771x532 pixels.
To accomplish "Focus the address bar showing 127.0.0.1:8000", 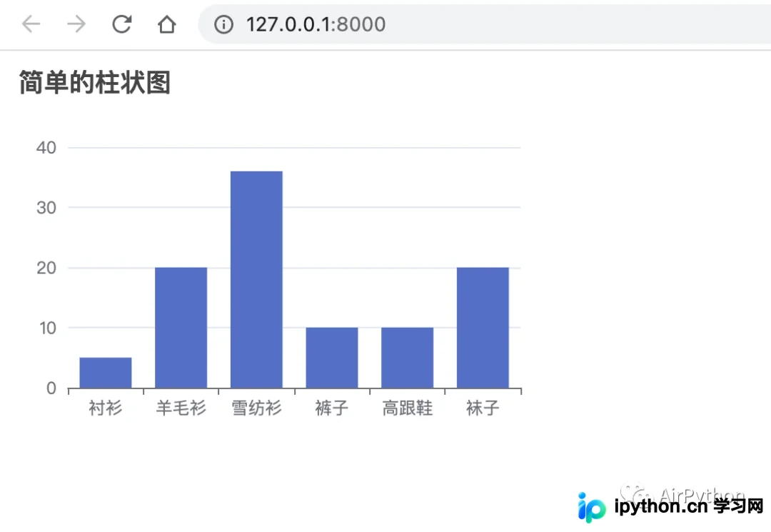I will click(484, 24).
